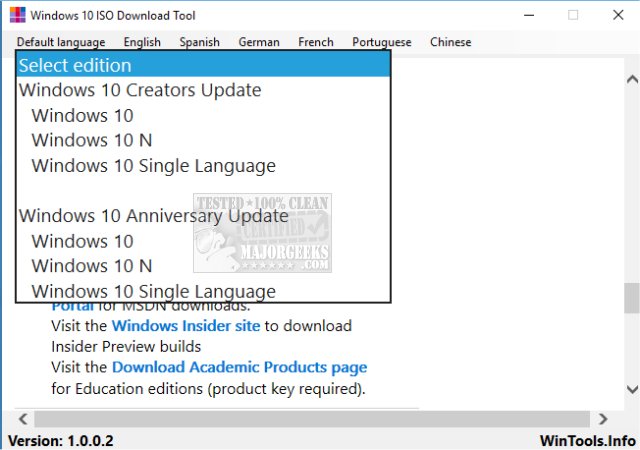Minimize the ISO Download Tool window
This screenshot has width=640, height=450.
click(x=529, y=15)
